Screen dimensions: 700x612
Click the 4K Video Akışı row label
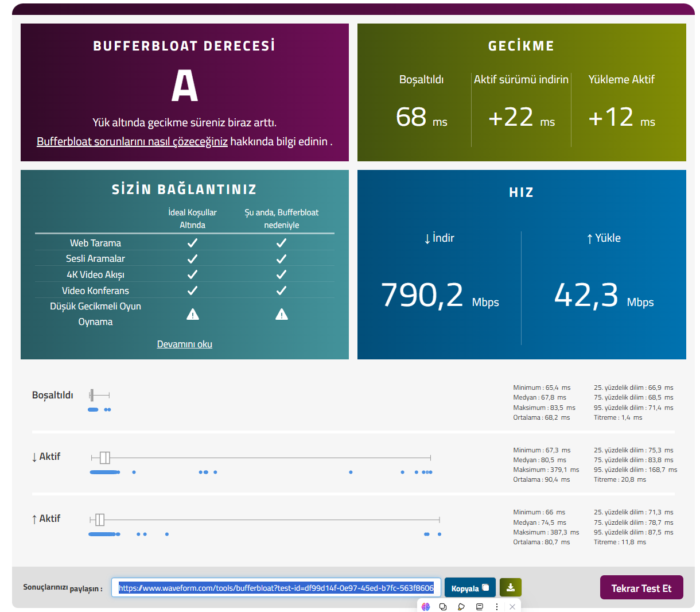coord(95,274)
